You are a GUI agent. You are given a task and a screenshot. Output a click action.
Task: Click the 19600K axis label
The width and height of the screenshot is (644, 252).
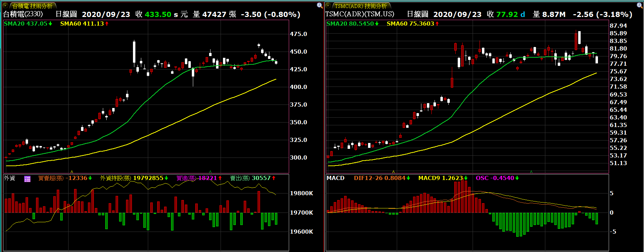tap(302, 232)
